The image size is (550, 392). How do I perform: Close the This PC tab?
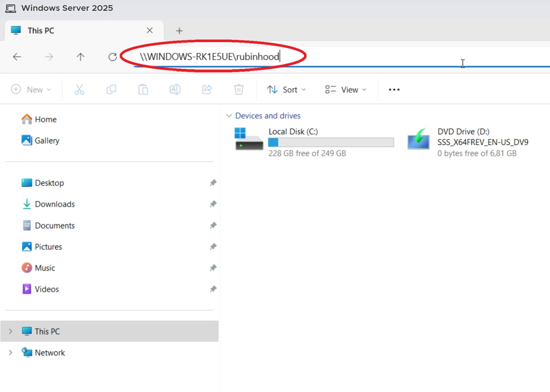click(150, 30)
